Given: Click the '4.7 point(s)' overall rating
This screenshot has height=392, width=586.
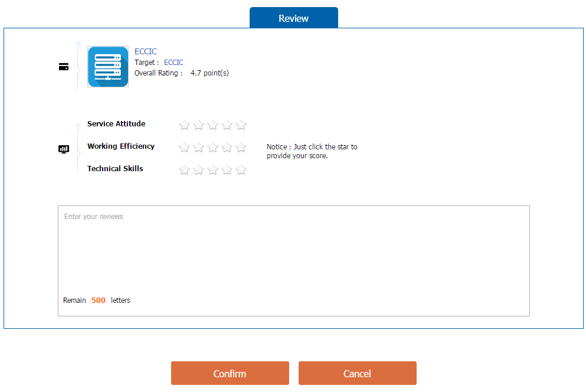Looking at the screenshot, I should pos(209,73).
